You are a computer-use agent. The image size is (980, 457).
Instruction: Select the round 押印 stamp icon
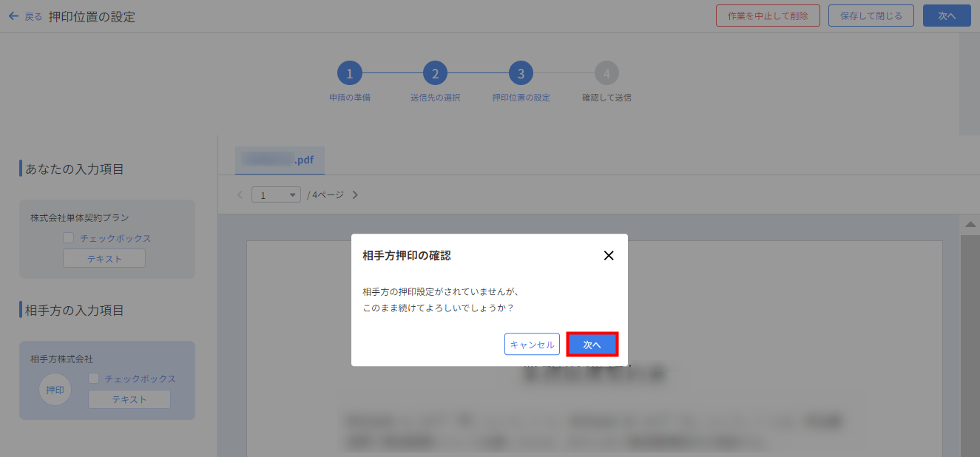coord(55,390)
